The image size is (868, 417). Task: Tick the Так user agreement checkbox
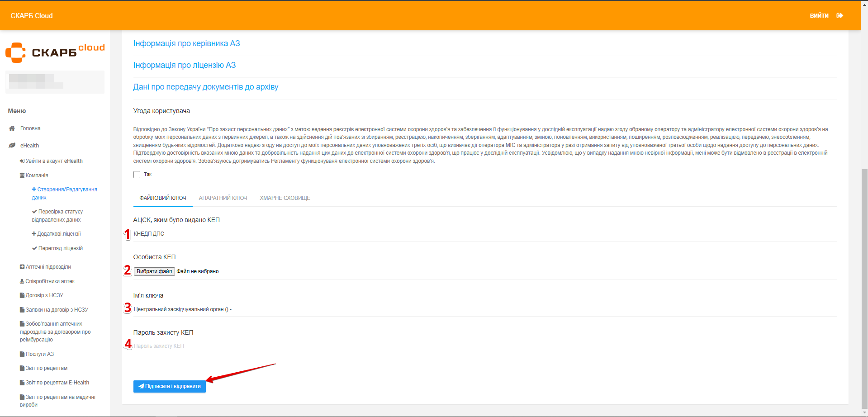[x=137, y=175]
